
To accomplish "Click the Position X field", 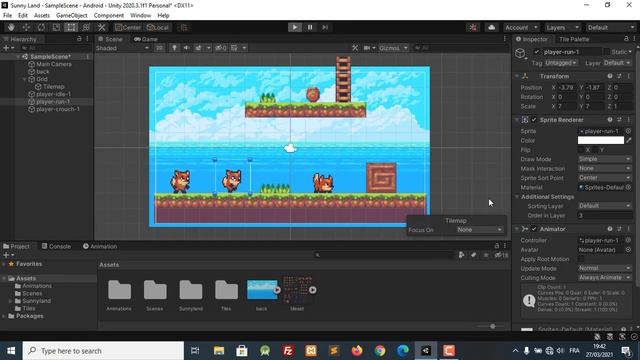I will 567,87.
